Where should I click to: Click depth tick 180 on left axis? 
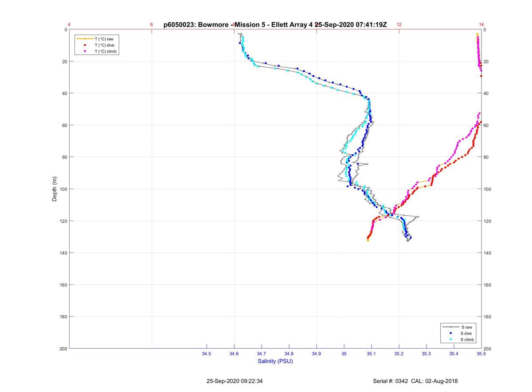63,317
